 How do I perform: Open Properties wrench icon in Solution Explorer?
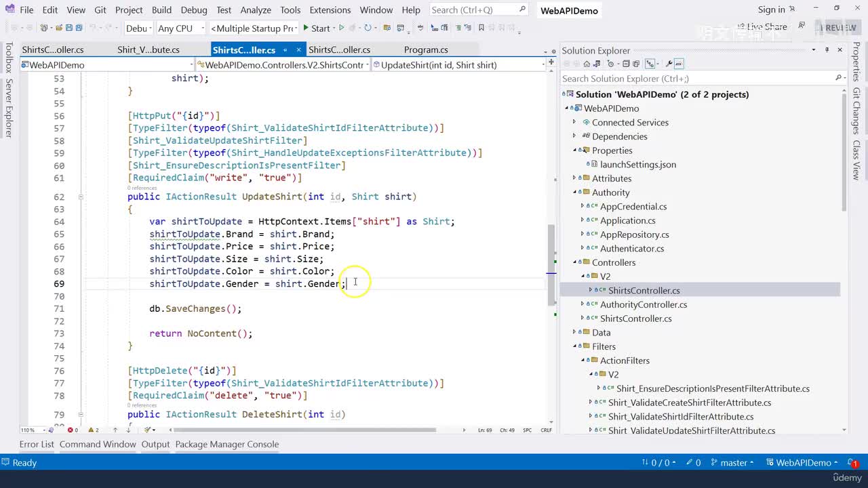[669, 64]
